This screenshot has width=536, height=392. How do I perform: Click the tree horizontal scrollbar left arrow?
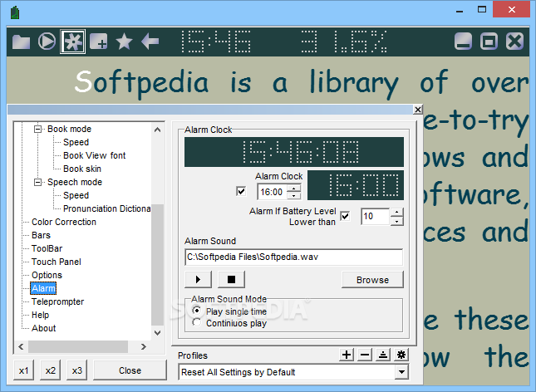pos(22,346)
